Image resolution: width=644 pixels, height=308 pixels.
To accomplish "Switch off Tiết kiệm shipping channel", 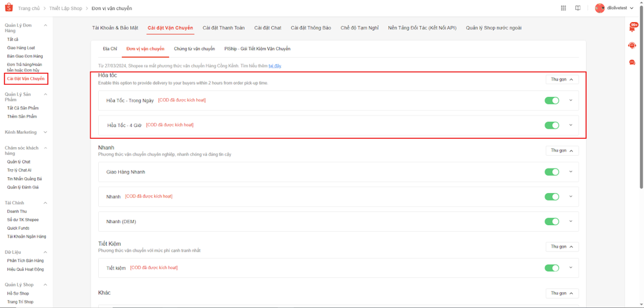I will click(552, 268).
